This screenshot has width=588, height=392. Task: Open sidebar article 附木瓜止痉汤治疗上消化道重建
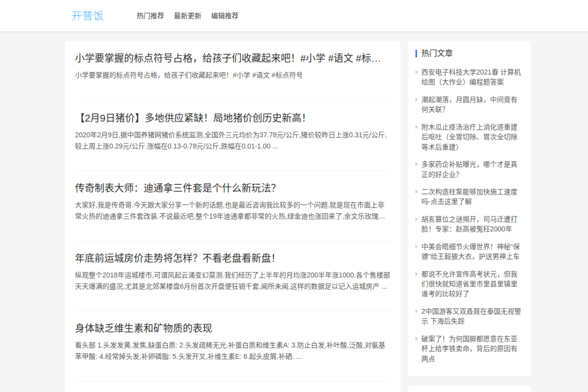[469, 137]
